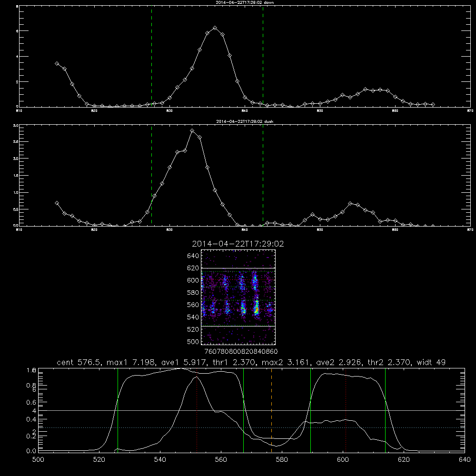Click the green vertical line near 590
The width and height of the screenshot is (476, 476).
(310, 410)
